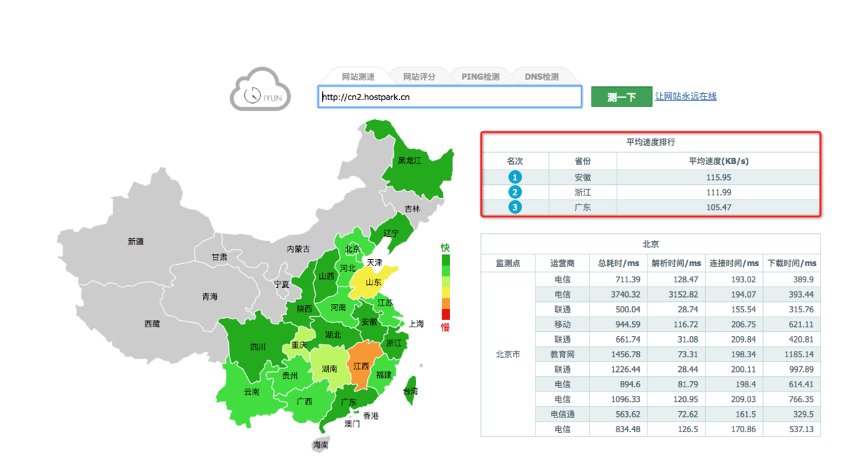
Task: Switch to the 网站评分 tab
Action: [419, 76]
